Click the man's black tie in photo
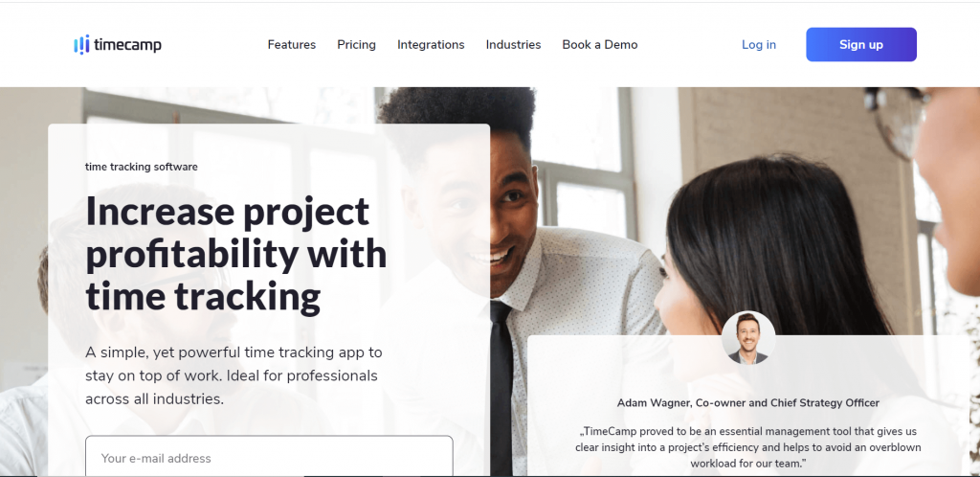Screen dimensions: 980x477 (501, 388)
